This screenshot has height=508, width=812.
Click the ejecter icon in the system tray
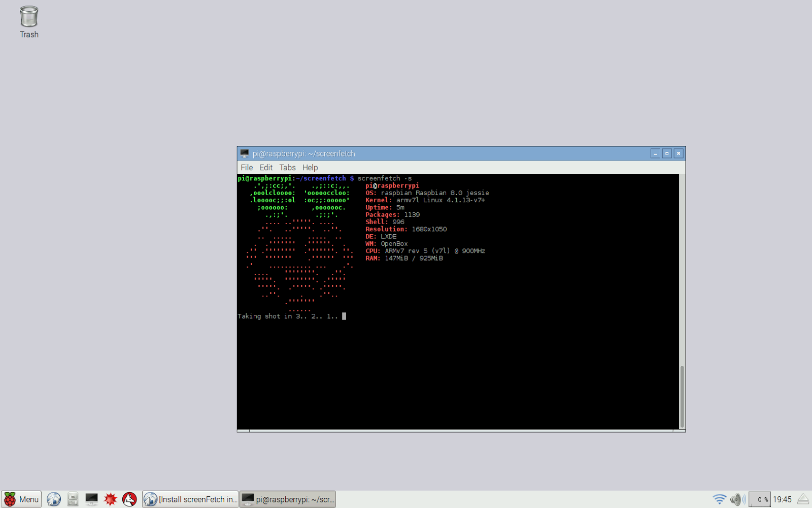tap(803, 499)
